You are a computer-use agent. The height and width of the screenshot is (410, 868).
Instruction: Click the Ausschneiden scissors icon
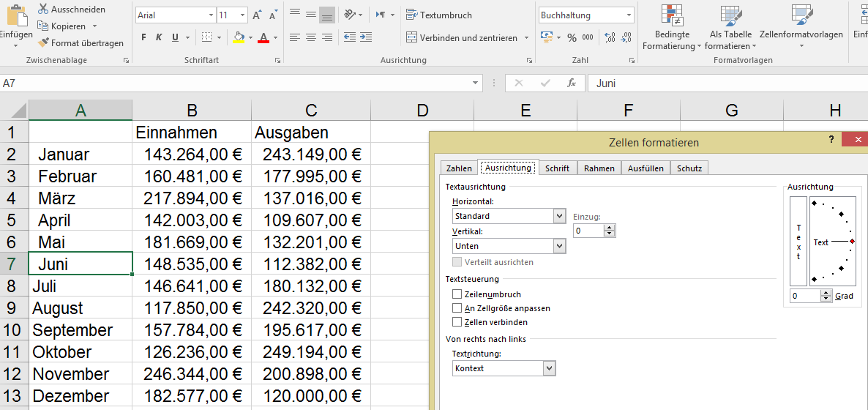point(43,9)
